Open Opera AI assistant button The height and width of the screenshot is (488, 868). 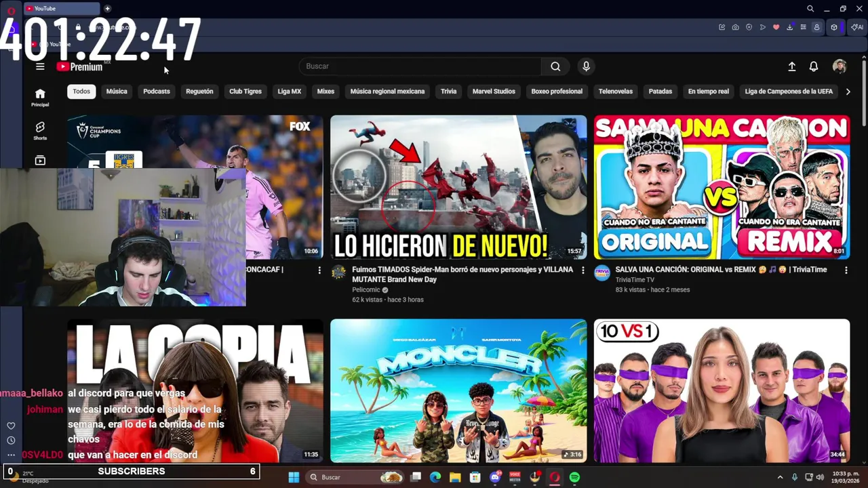856,27
